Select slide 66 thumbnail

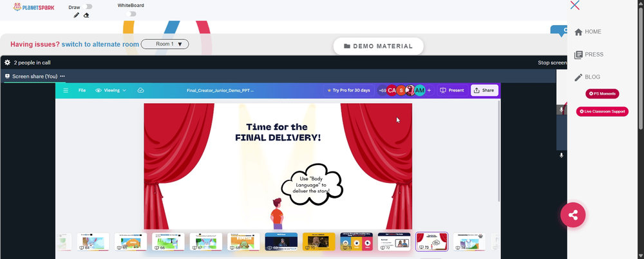click(x=168, y=242)
